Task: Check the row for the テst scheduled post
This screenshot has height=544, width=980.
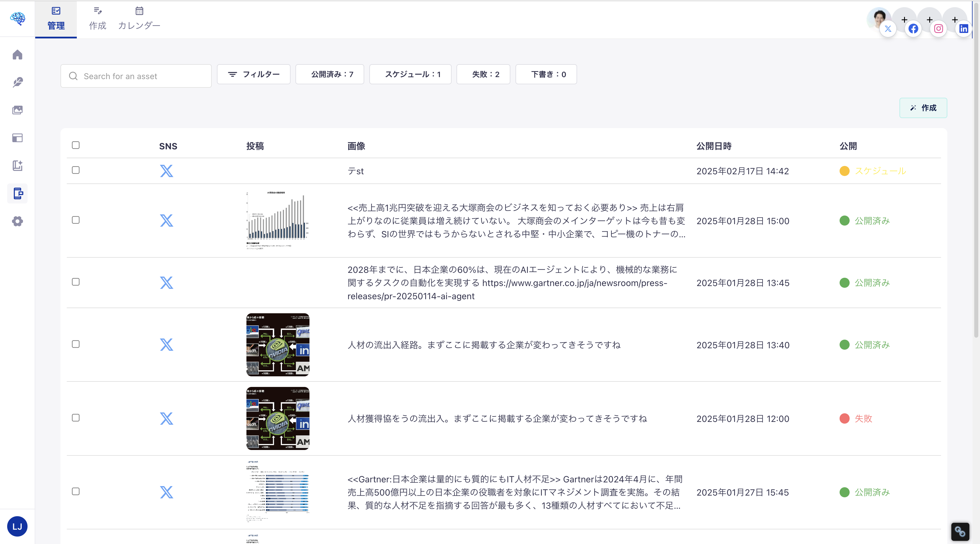Action: pos(75,171)
